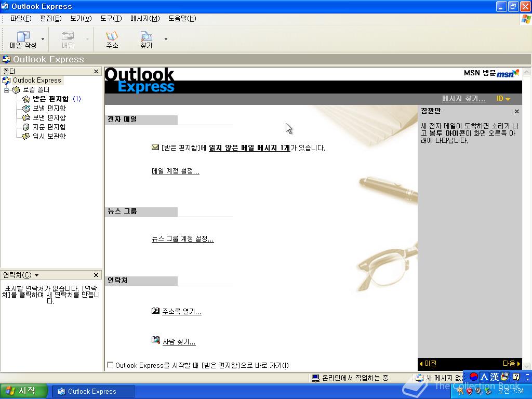Open the 메일 작성 dropdown arrow
Viewport: 532px width, 399px height.
tap(43, 39)
